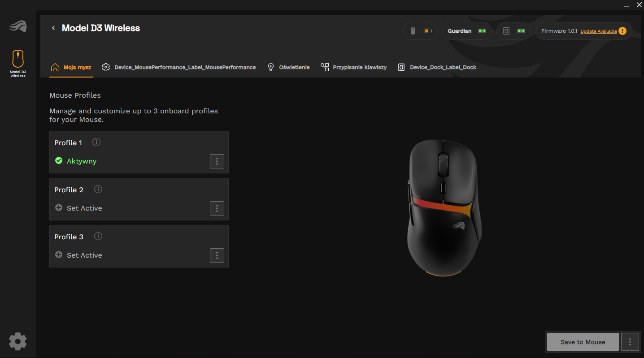
Task: Click the dock battery status indicator
Action: click(x=514, y=31)
